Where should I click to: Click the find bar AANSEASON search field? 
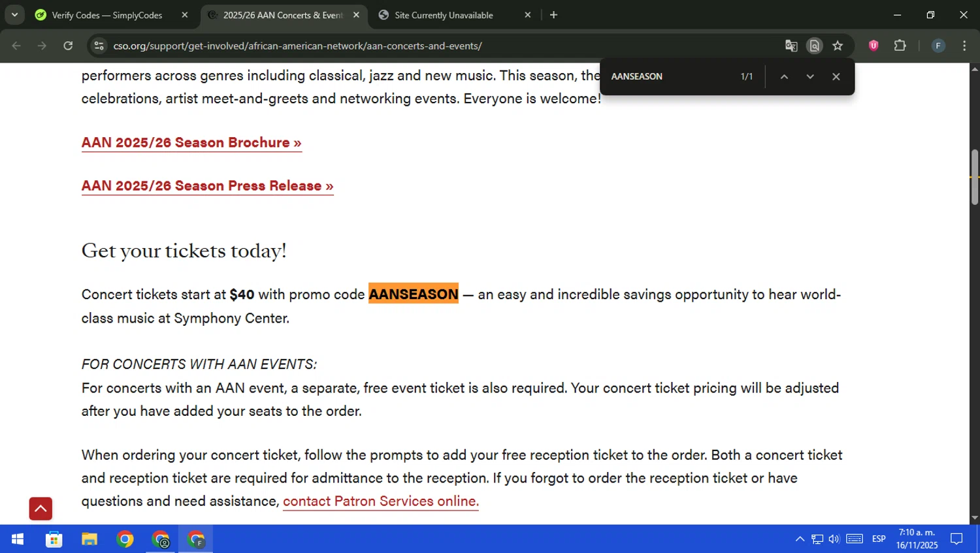pyautogui.click(x=670, y=76)
